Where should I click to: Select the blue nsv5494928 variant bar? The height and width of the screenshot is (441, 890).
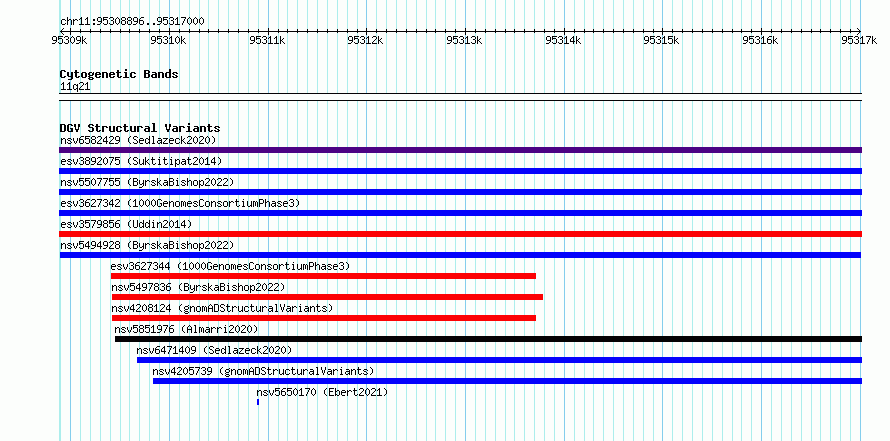[460, 255]
